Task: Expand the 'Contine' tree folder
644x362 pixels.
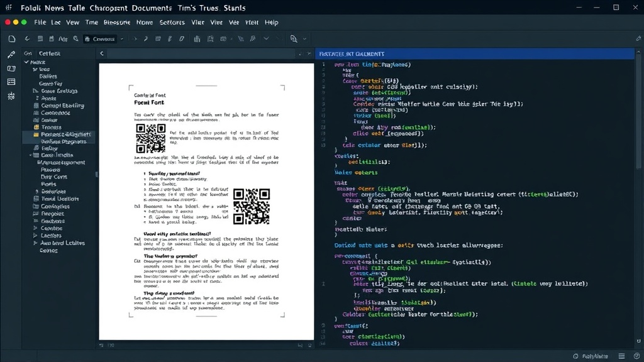Action: [35, 228]
